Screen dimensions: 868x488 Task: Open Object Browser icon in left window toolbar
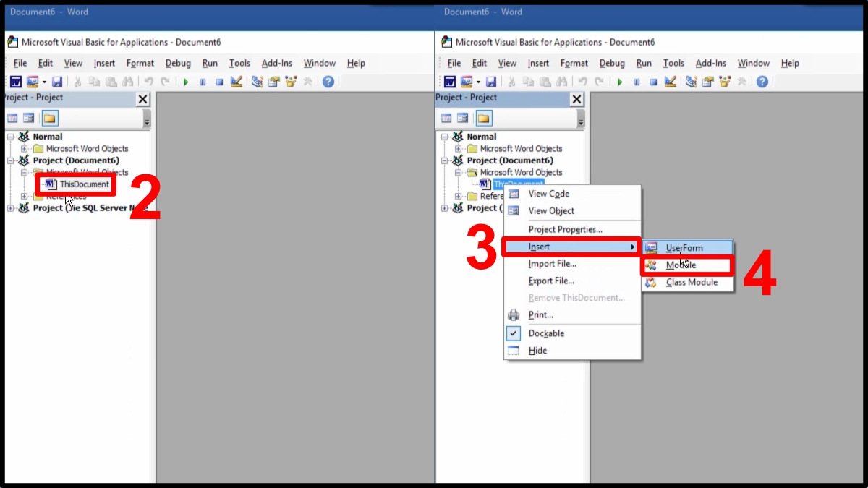coord(291,82)
